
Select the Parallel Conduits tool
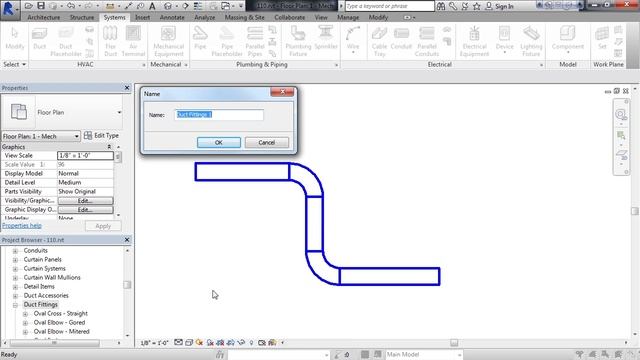pos(427,41)
